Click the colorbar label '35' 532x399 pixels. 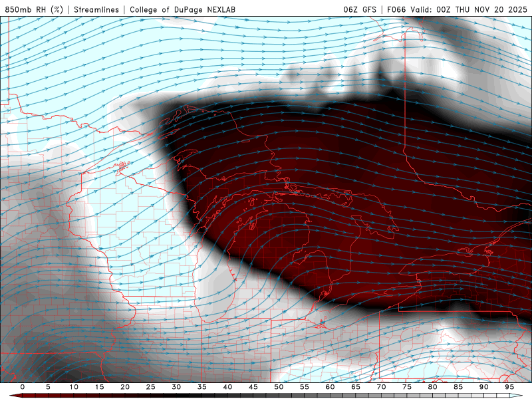[x=202, y=387]
